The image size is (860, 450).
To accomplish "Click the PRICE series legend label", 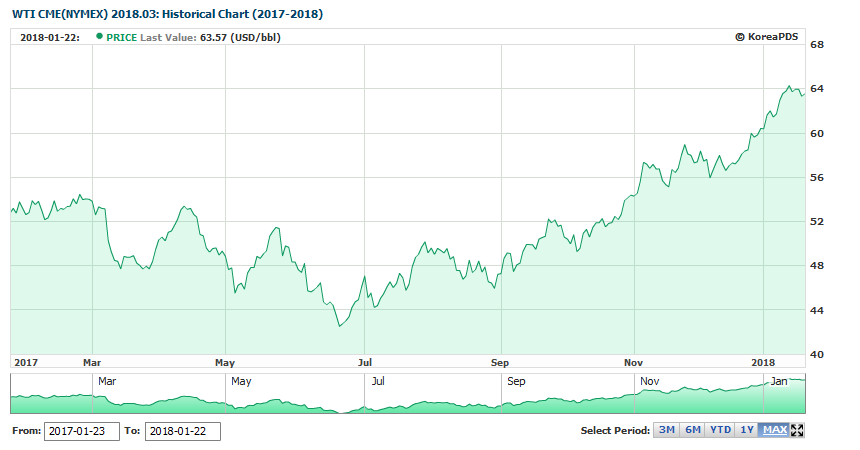I will [x=122, y=37].
